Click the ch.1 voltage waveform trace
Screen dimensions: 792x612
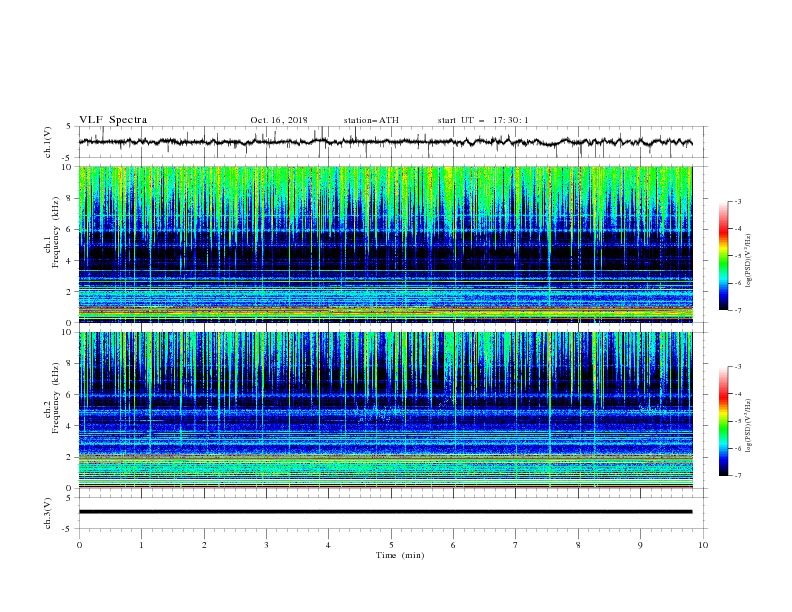385,142
